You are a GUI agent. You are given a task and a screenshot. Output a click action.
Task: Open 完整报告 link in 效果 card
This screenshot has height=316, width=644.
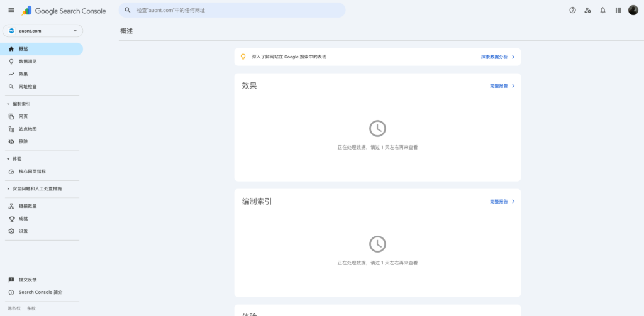499,86
